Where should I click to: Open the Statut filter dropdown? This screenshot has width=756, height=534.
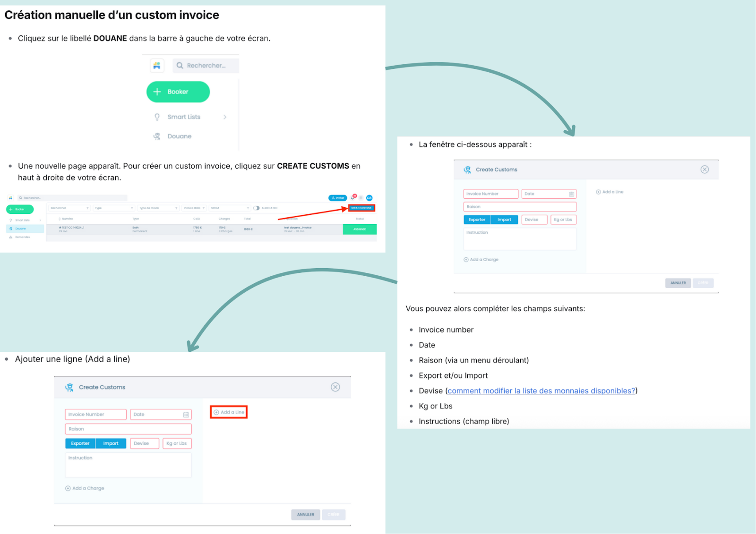pos(230,208)
